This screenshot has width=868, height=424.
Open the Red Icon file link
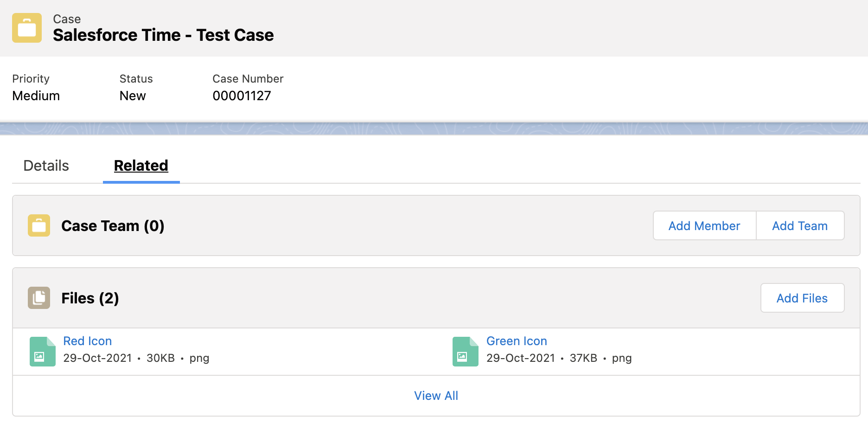(x=88, y=341)
